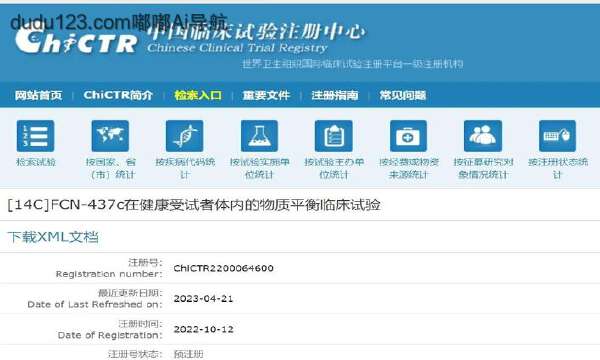Image resolution: width=600 pixels, height=360 pixels.
Task: Open ChiCTR简介 menu item
Action: coord(118,95)
